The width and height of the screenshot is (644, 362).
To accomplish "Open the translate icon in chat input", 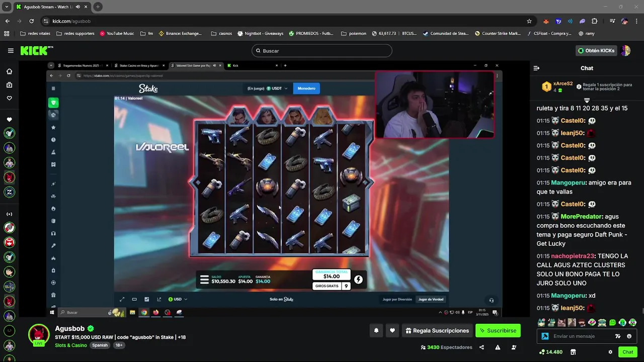I will (618, 336).
